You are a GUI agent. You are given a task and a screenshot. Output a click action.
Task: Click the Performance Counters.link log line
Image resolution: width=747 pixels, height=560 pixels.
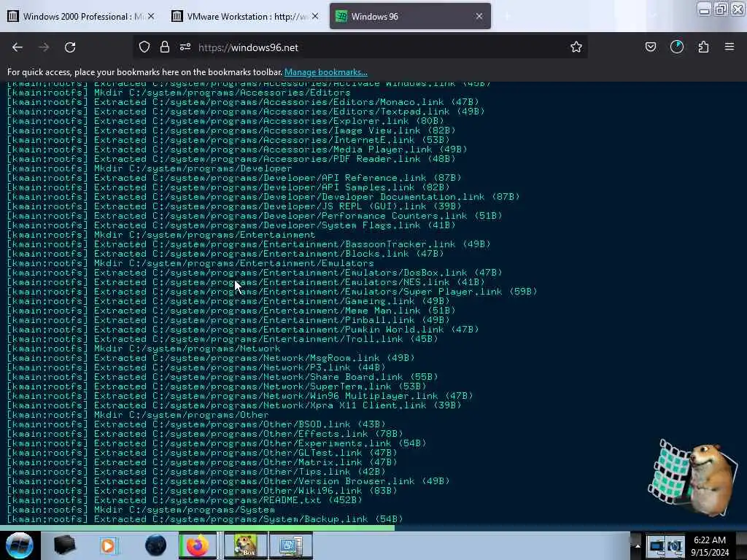coord(255,216)
